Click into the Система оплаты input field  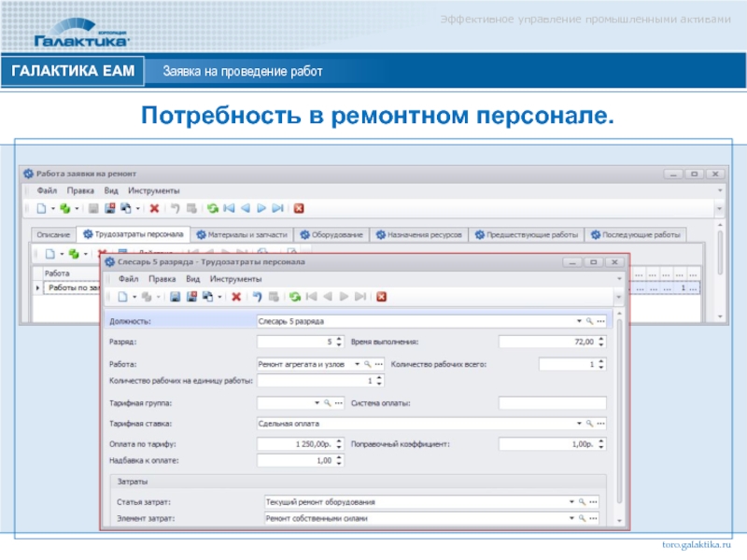[553, 403]
